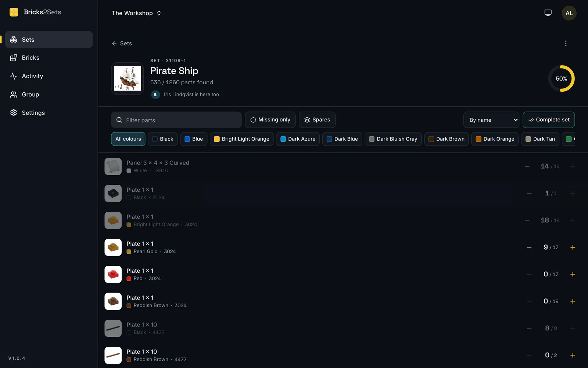Expand The Workshop workspace switcher
Image resolution: width=588 pixels, height=368 pixels.
pos(136,13)
